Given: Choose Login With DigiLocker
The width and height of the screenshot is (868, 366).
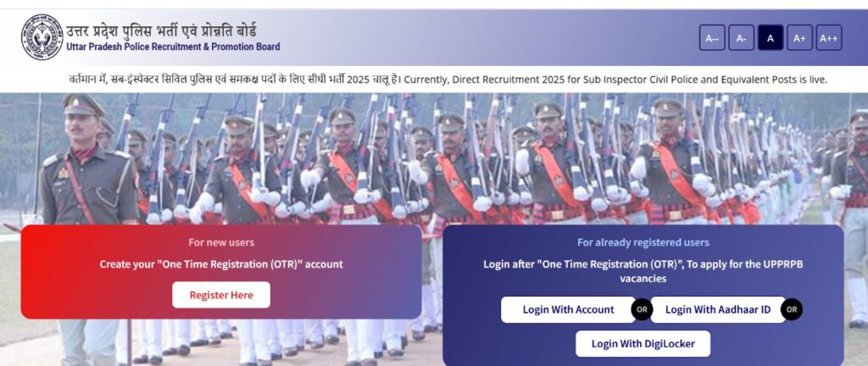Looking at the screenshot, I should pyautogui.click(x=643, y=344).
